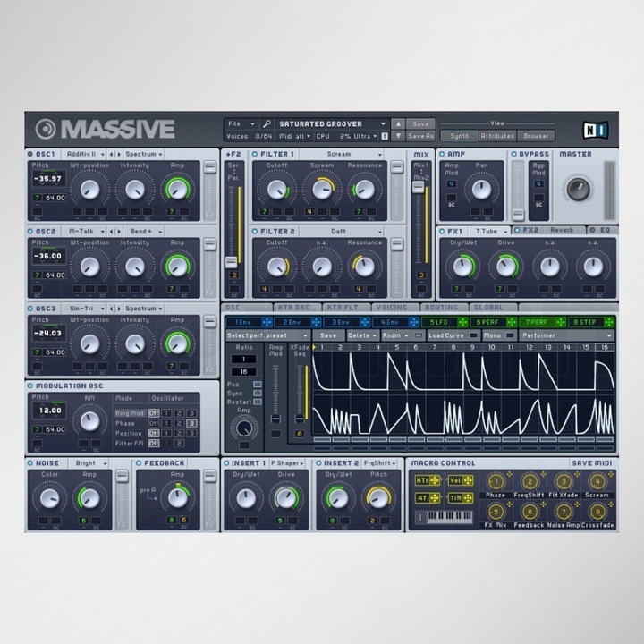Click OSC1 previous wavetable arrow
Screen dimensions: 644x644
click(x=111, y=155)
